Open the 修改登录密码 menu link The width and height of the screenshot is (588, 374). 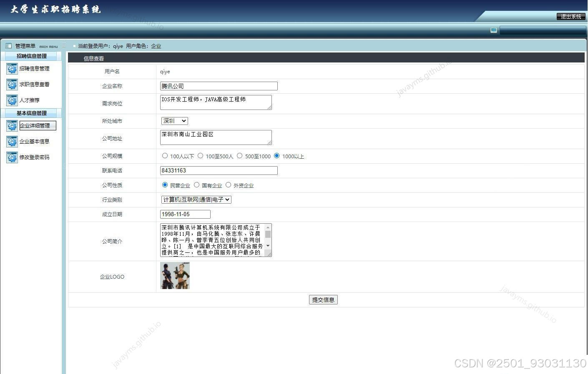coord(34,157)
